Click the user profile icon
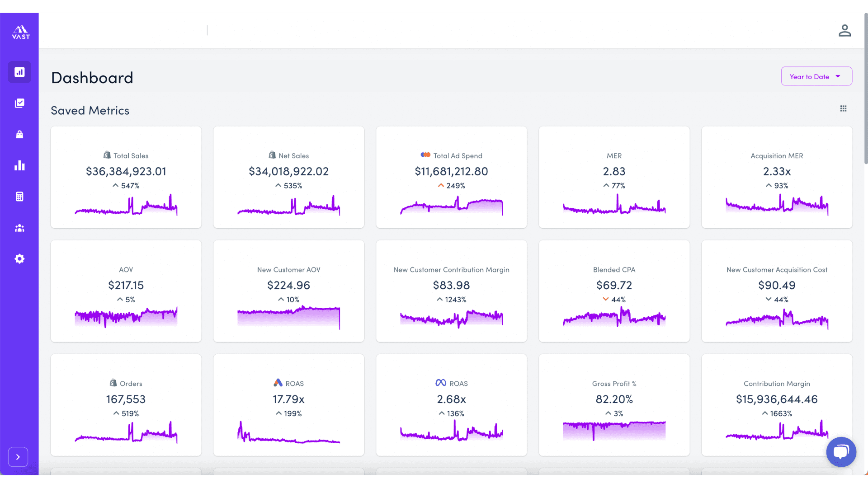 pos(844,31)
